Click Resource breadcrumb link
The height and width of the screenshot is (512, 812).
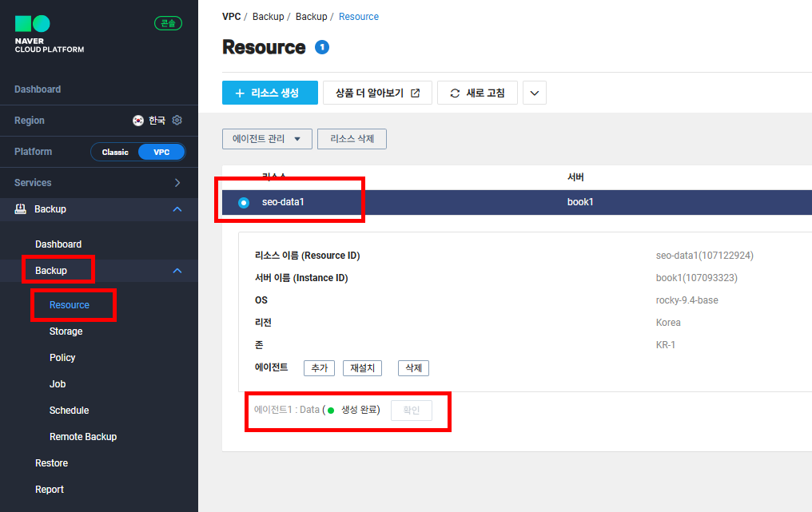(358, 17)
